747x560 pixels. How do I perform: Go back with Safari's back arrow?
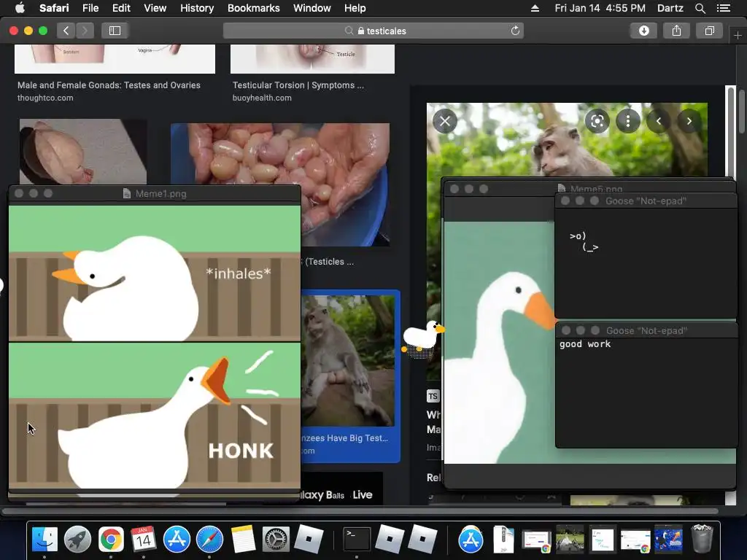click(66, 31)
